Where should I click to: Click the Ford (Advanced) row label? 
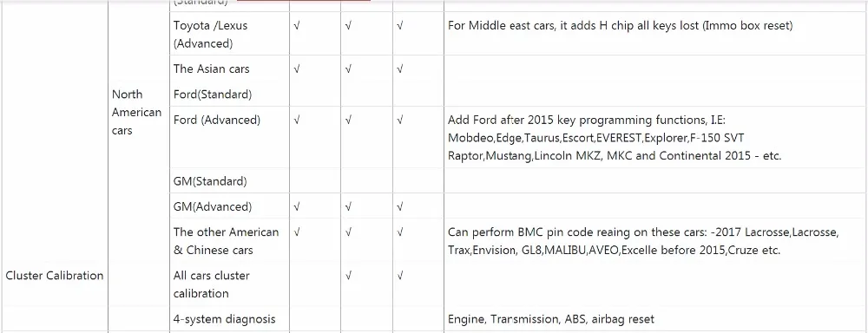[217, 120]
